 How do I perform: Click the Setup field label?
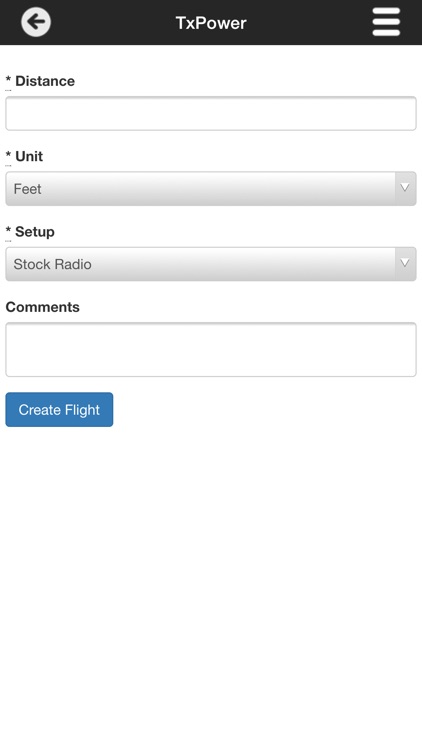pos(35,232)
